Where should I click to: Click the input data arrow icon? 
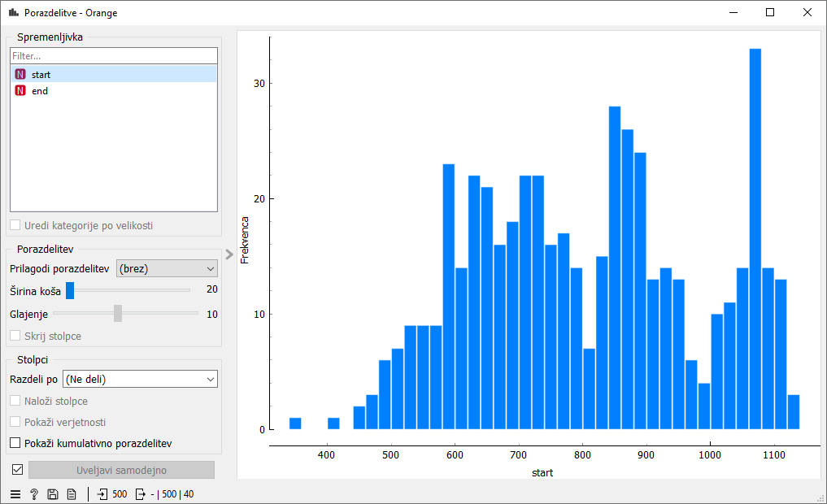[x=102, y=494]
